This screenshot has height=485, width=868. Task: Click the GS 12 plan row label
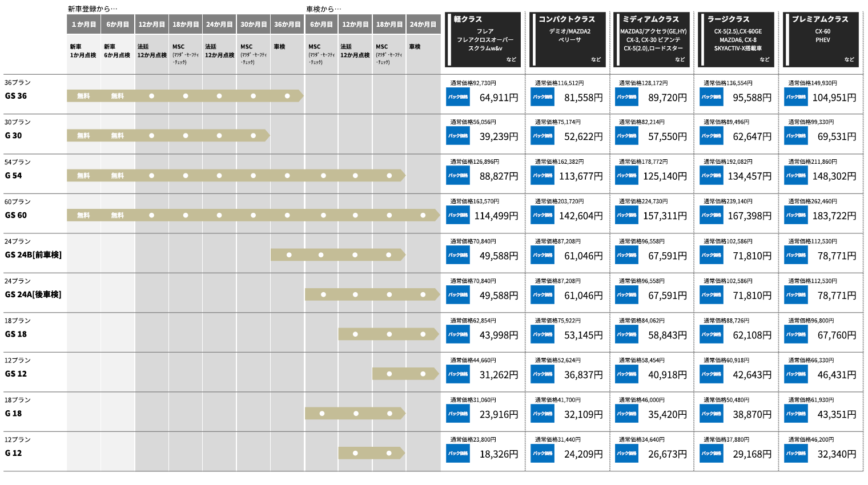tap(16, 374)
